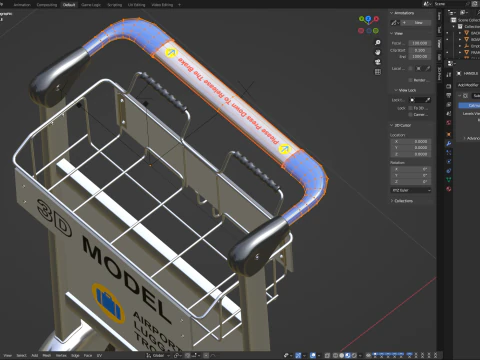Open the Modifier properties wrench tab
The height and width of the screenshot is (360, 480).
(449, 144)
